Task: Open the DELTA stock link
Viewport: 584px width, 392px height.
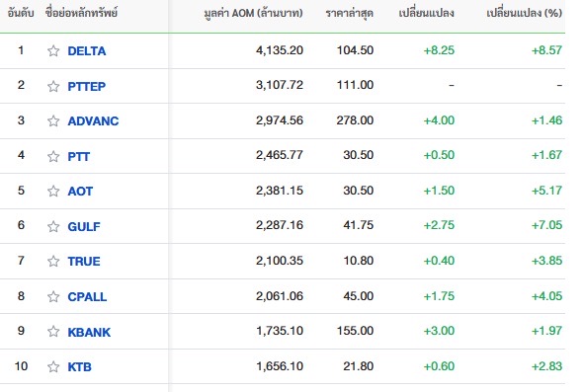Action: (x=86, y=51)
